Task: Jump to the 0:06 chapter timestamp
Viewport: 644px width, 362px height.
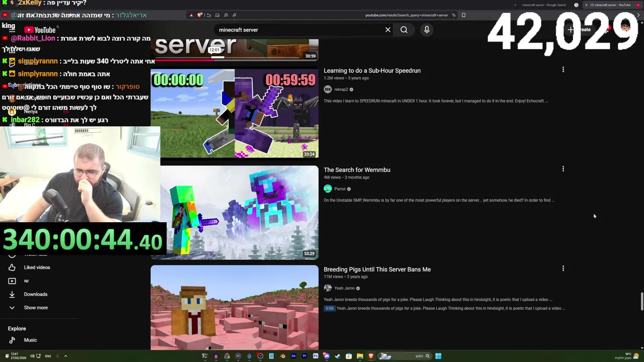Action: point(330,308)
